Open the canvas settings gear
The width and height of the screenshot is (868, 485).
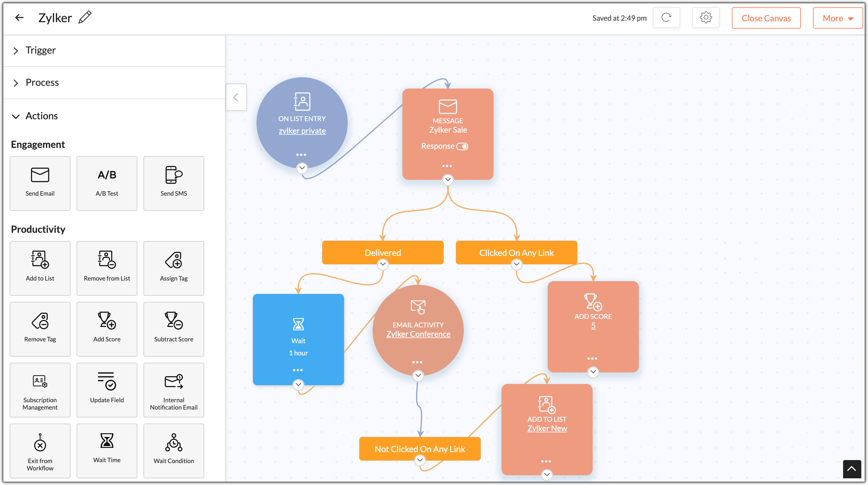[x=706, y=18]
